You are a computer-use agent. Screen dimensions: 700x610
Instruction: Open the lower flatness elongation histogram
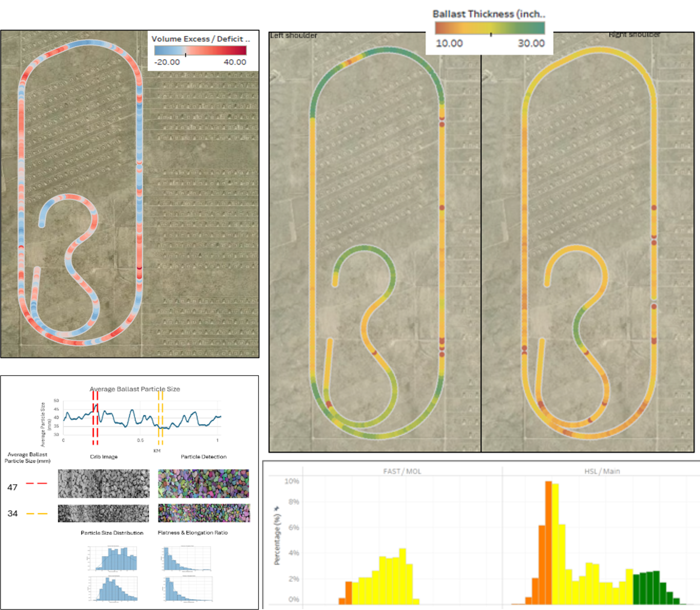(x=187, y=589)
